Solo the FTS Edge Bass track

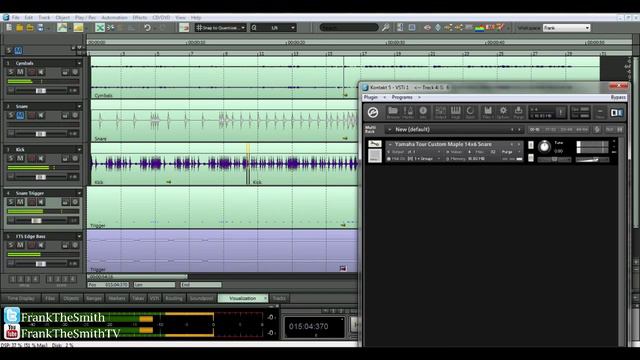point(11,245)
